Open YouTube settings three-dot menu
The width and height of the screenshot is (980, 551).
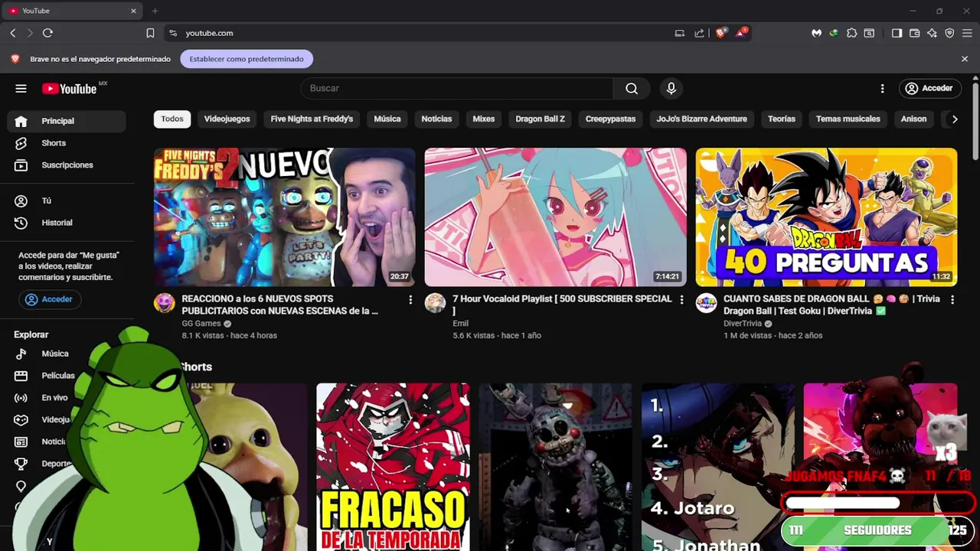click(x=882, y=89)
